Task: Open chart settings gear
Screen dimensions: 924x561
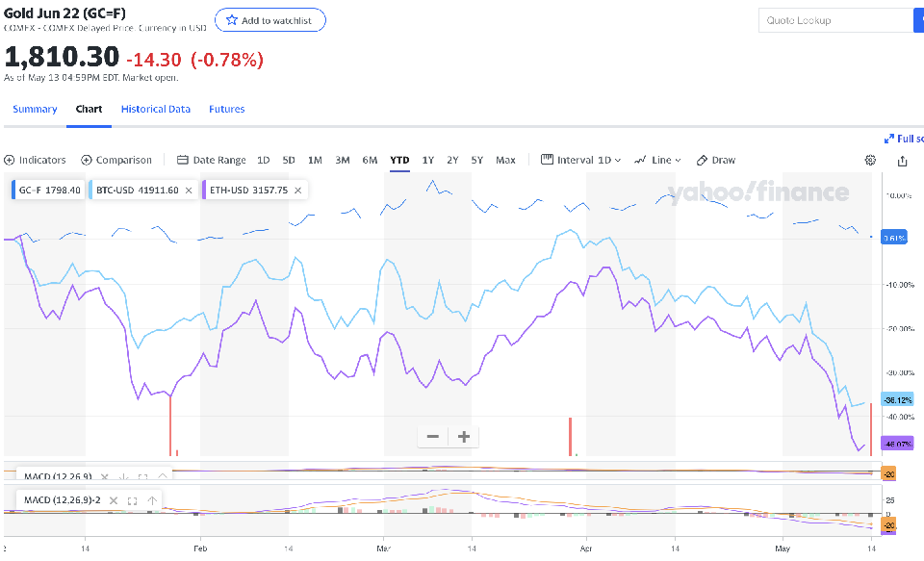Action: [870, 161]
